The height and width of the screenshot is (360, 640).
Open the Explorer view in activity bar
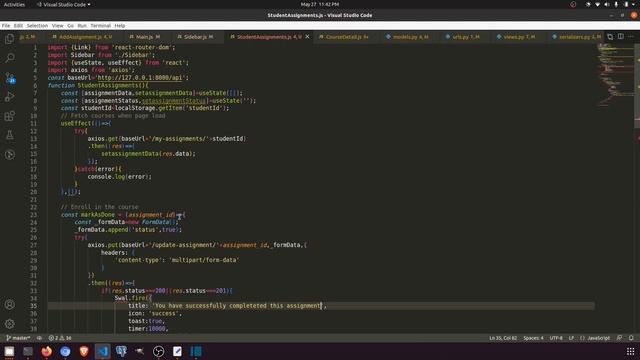click(9, 39)
